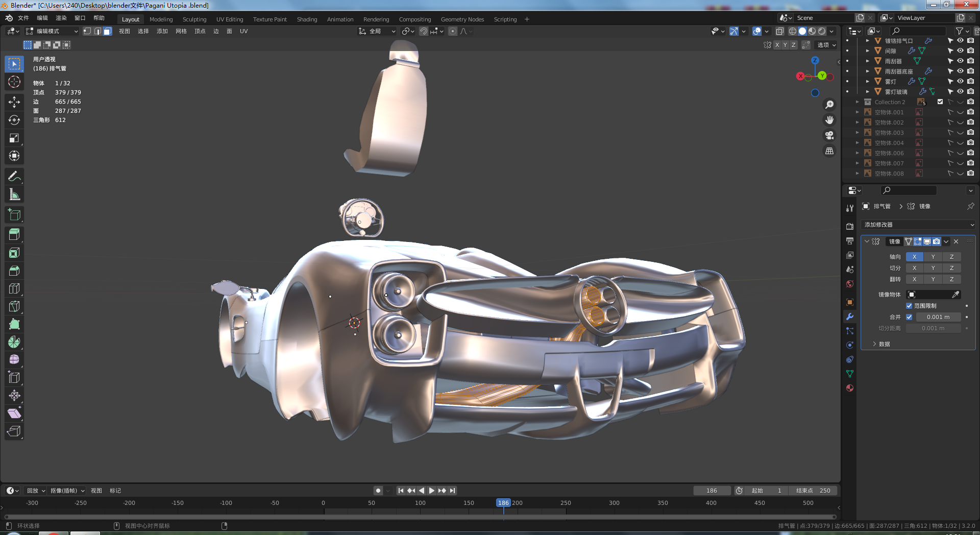Viewport: 980px width, 535px height.
Task: Open the 回放 playback dropdown
Action: 36,491
